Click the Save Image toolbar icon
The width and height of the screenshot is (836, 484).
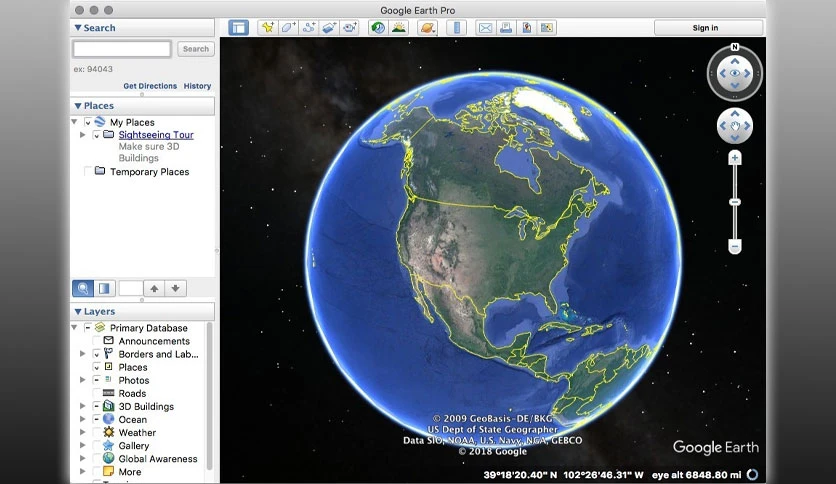[x=526, y=28]
